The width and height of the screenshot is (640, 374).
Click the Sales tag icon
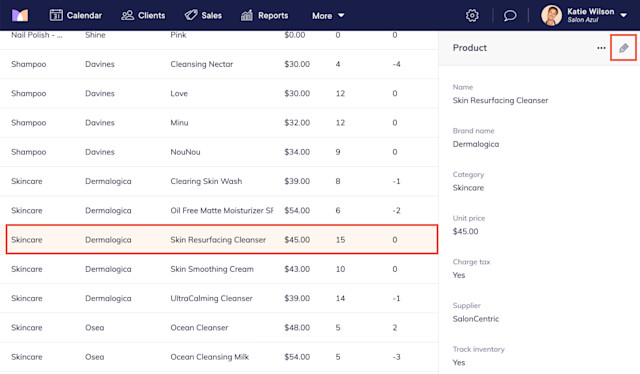(191, 15)
